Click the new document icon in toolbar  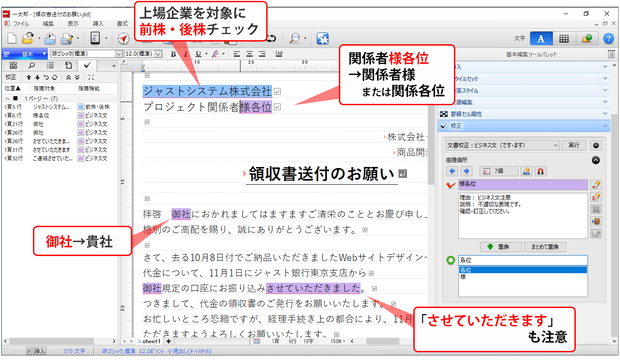[x=11, y=38]
